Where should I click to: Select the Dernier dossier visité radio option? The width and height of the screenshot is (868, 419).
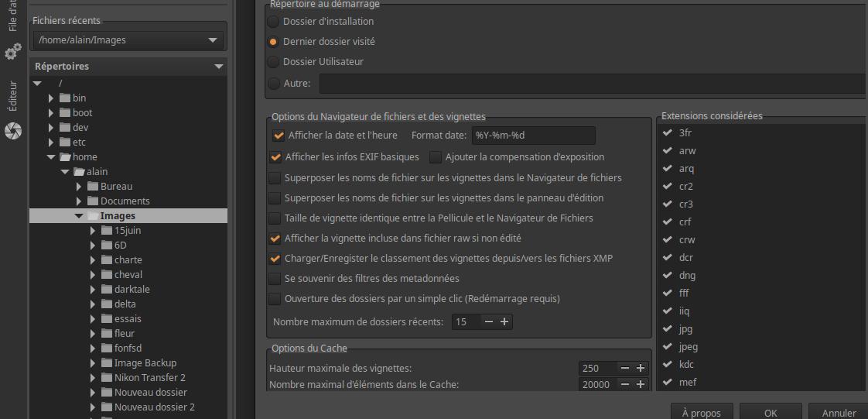pos(273,42)
